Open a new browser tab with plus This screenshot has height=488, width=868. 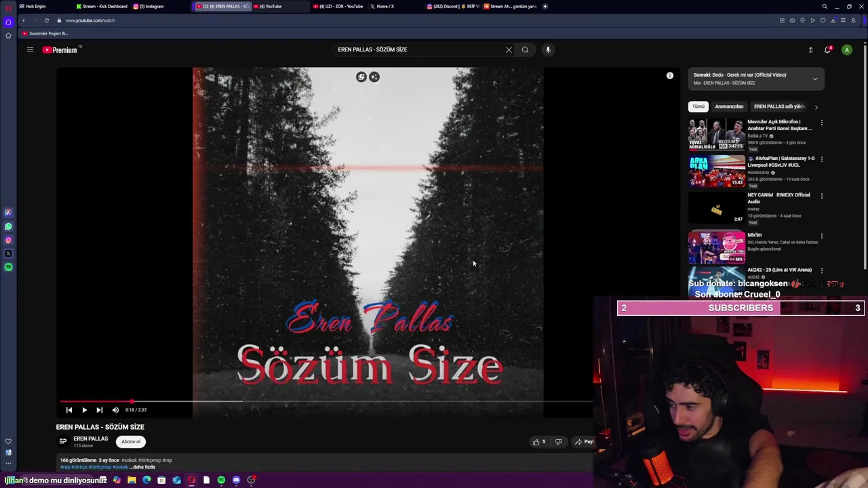545,6
